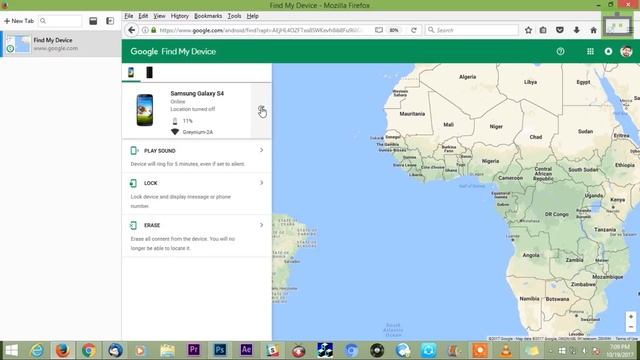Expand LOCK chevron arrow
Screen dimensions: 640x360
pyautogui.click(x=262, y=183)
